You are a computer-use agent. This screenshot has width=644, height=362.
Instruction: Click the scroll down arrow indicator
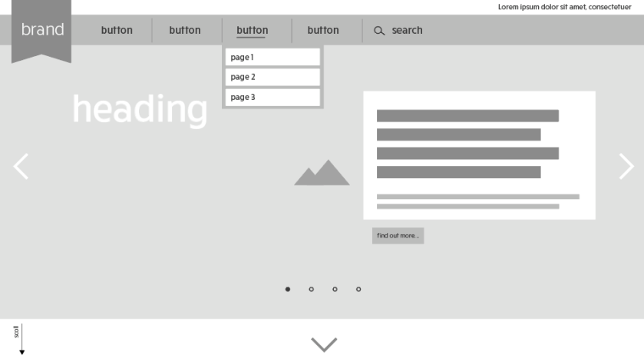pos(21,340)
